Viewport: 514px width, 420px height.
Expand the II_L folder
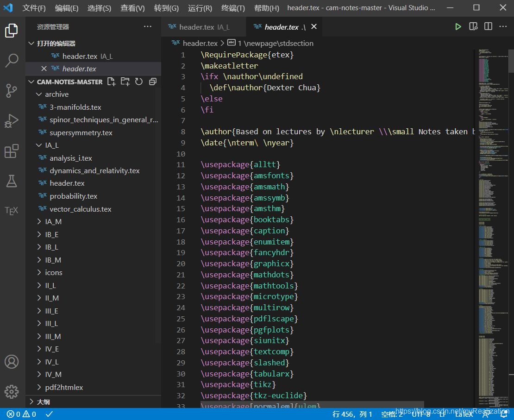point(39,285)
